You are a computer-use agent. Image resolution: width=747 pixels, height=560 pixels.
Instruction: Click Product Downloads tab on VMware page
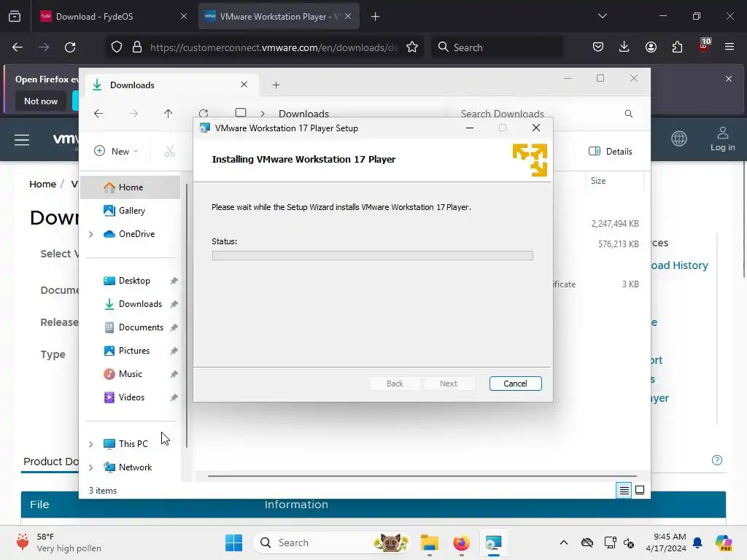pos(51,462)
